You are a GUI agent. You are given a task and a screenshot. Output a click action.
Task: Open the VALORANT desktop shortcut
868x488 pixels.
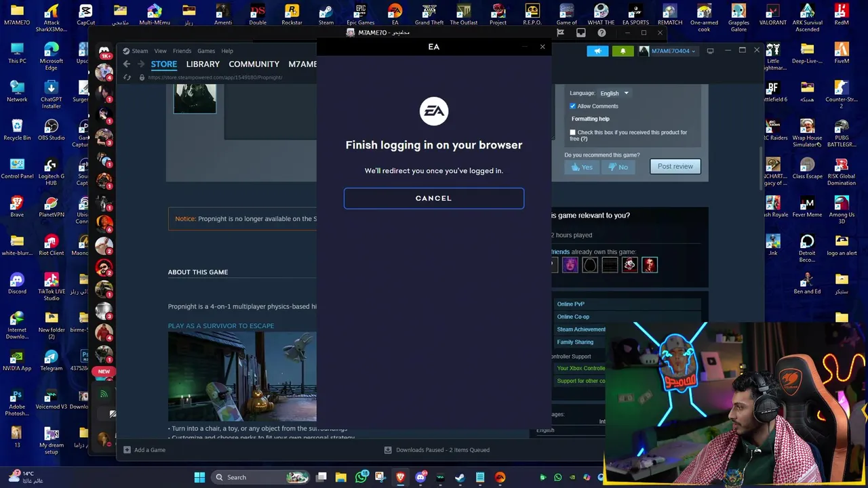click(772, 14)
